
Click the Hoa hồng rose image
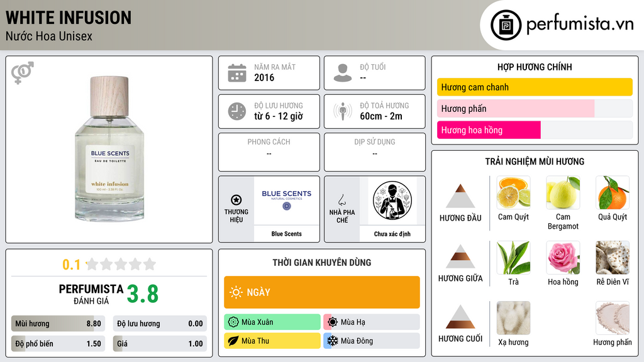pos(563,257)
